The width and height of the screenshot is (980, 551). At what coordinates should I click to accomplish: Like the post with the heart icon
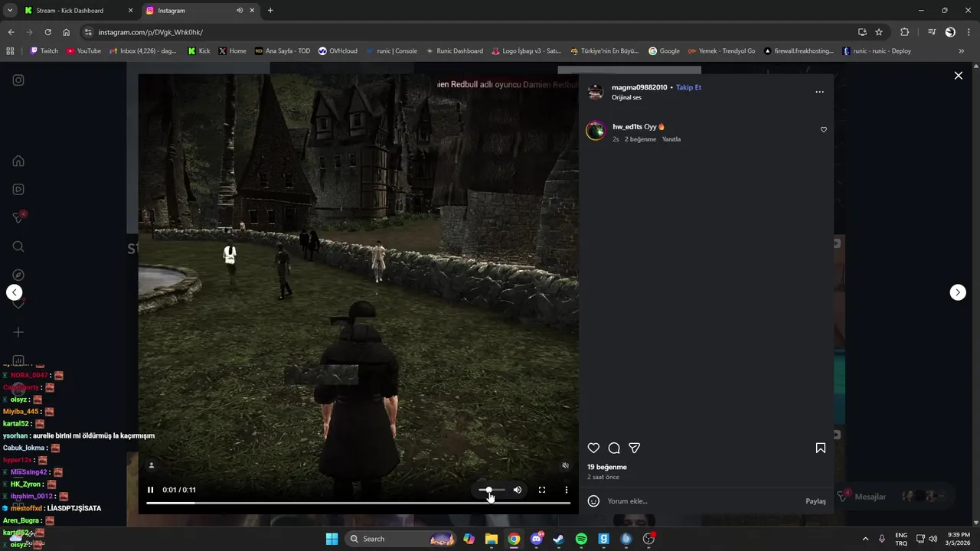pyautogui.click(x=593, y=448)
